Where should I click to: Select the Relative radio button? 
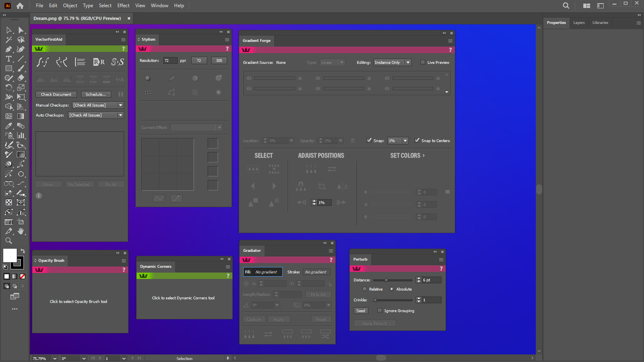tap(365, 289)
